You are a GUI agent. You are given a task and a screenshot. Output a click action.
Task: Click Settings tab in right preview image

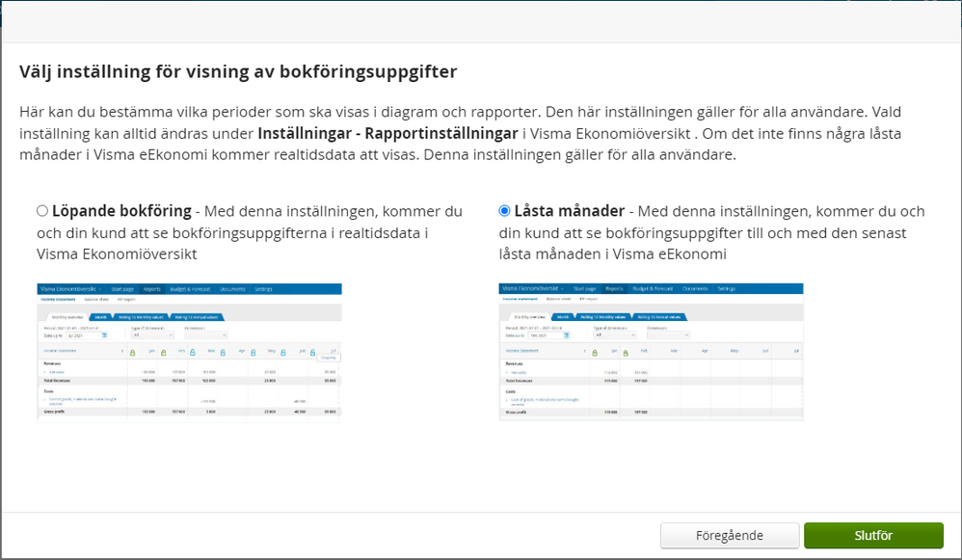(726, 289)
